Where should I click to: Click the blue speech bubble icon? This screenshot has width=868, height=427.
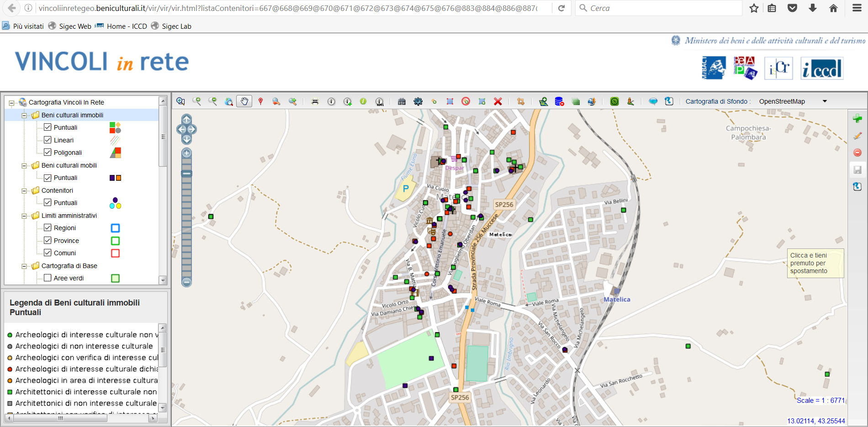pos(653,101)
